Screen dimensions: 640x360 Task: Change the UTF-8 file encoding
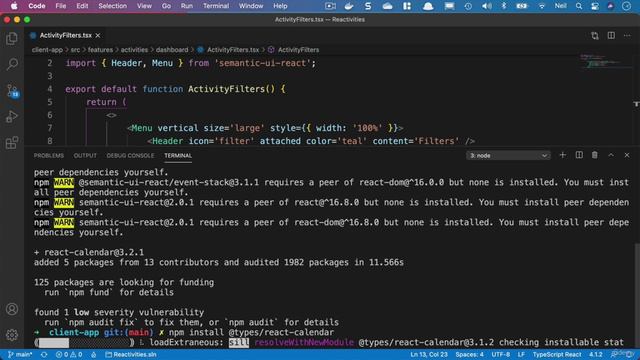(x=500, y=355)
